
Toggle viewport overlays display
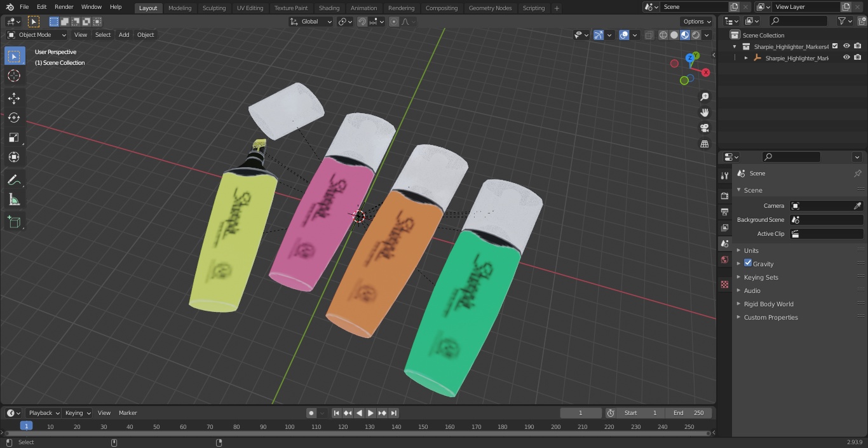tap(624, 35)
